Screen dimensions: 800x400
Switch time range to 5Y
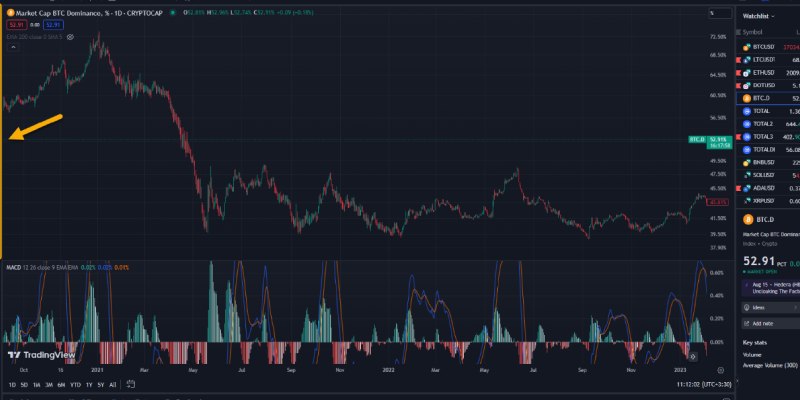click(100, 384)
